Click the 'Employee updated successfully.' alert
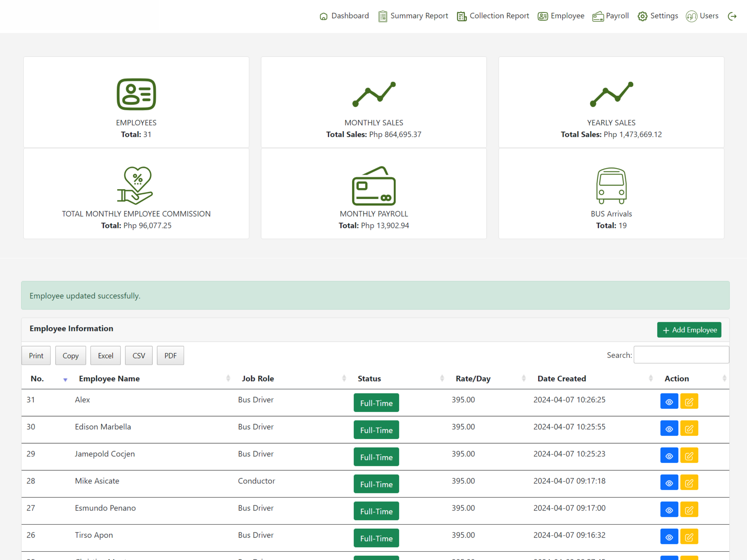Screen dimensions: 747x560 (x=375, y=295)
